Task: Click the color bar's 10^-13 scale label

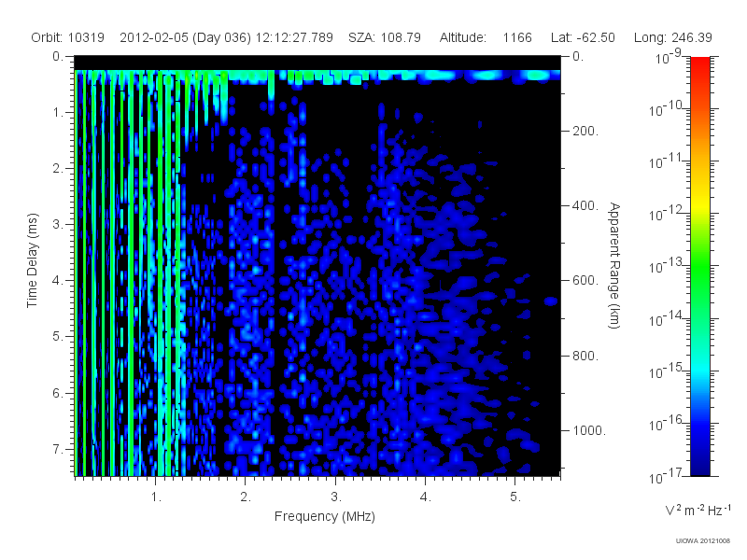Action: click(666, 266)
